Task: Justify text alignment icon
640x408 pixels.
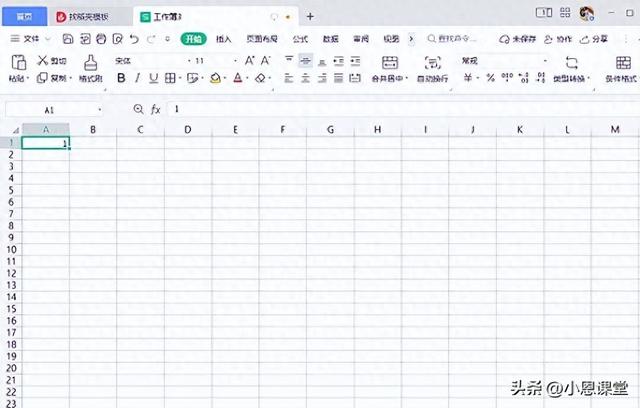Action: coord(339,78)
